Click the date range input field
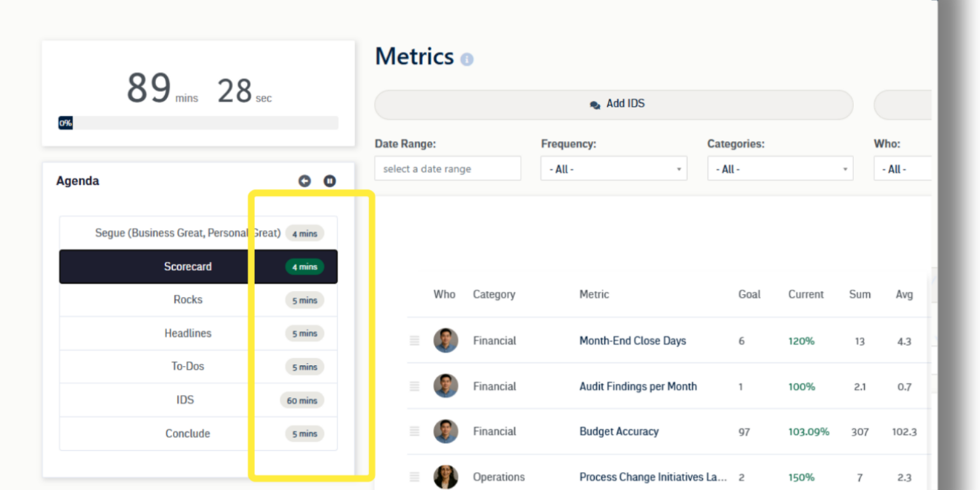 [447, 169]
